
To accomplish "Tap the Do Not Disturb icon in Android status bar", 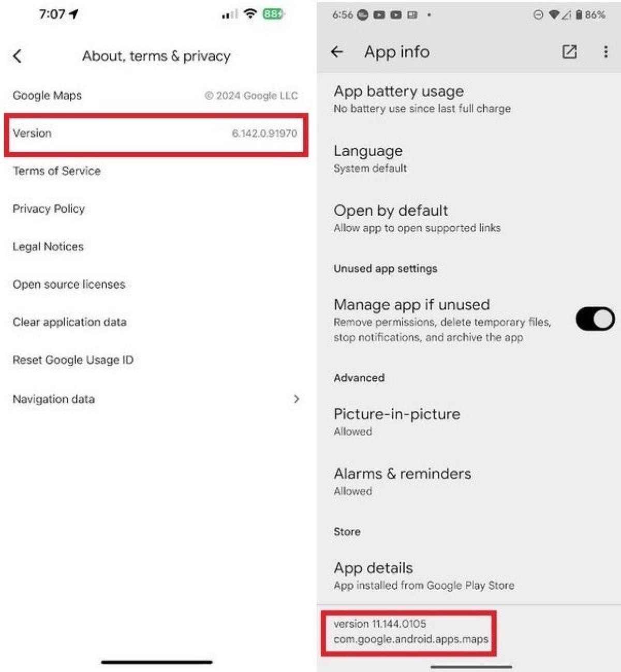I will click(538, 15).
